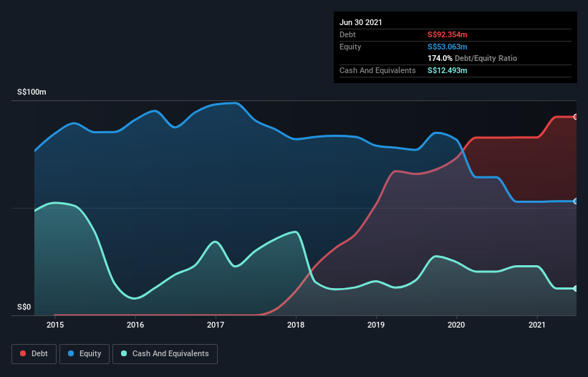588x377 pixels.
Task: Click the S$92.354m debt value
Action: 448,34
